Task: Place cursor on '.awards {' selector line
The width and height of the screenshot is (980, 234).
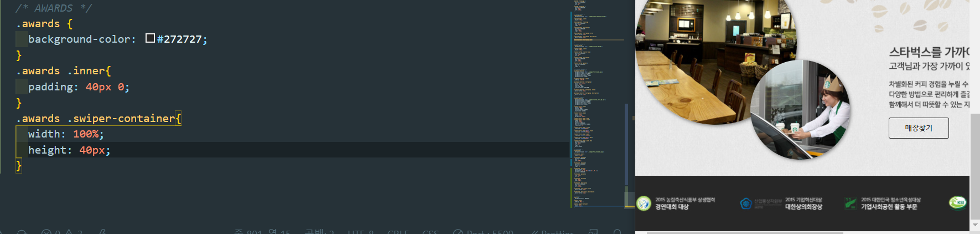Action: pos(44,24)
